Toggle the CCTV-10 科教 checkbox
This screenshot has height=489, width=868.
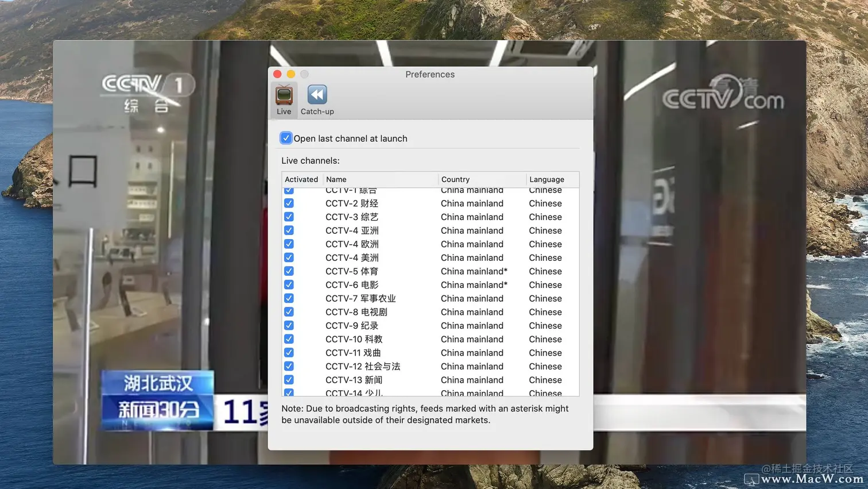(289, 340)
